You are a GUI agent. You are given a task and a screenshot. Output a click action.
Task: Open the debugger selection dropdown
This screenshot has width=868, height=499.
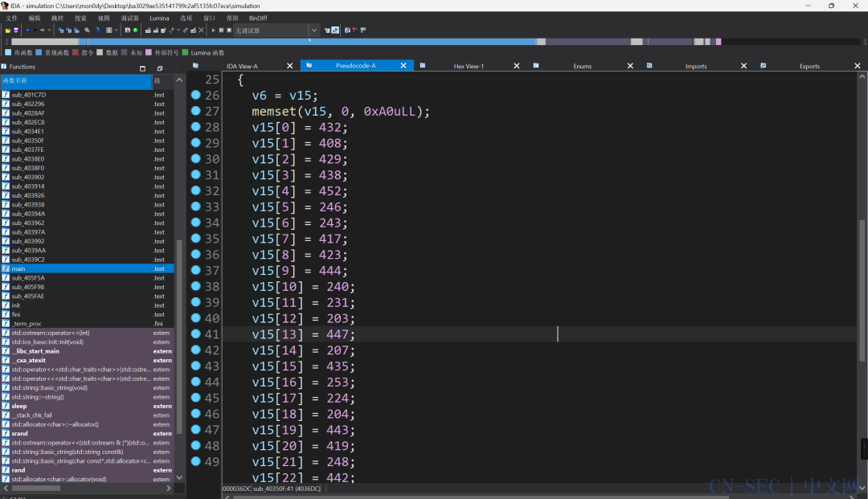tap(313, 31)
